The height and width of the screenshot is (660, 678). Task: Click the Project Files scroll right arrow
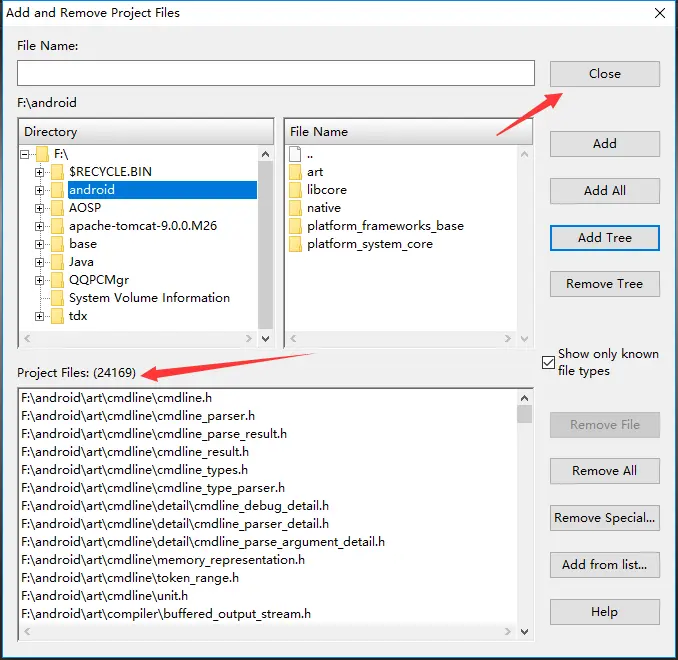[508, 632]
